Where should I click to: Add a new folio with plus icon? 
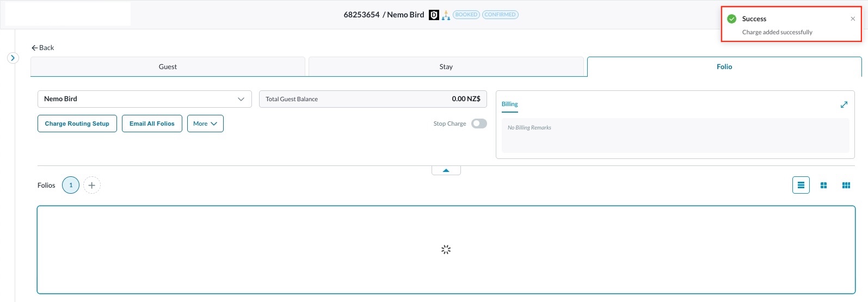[x=92, y=186]
